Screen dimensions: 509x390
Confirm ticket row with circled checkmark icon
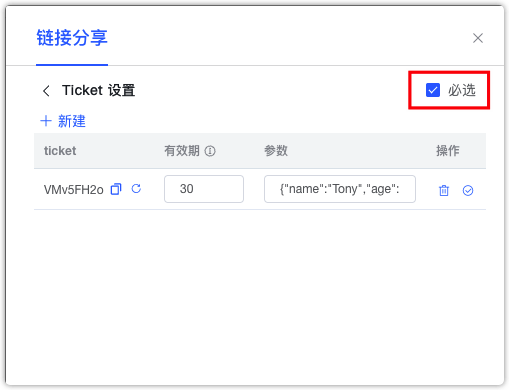(x=468, y=190)
